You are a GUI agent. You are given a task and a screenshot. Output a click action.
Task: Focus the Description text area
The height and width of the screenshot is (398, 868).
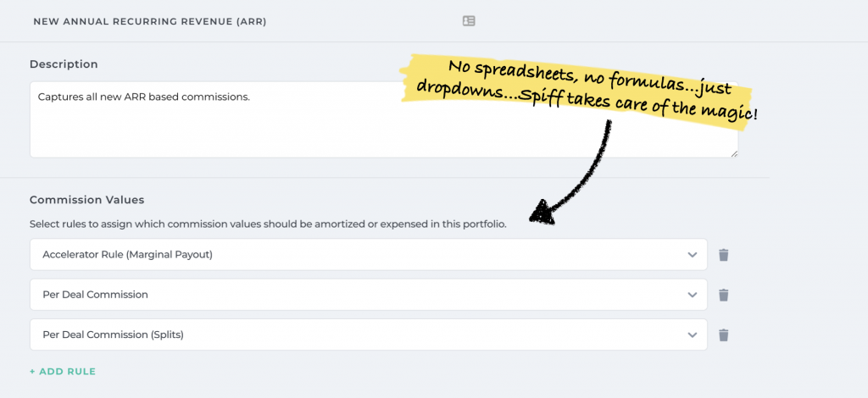click(254, 127)
